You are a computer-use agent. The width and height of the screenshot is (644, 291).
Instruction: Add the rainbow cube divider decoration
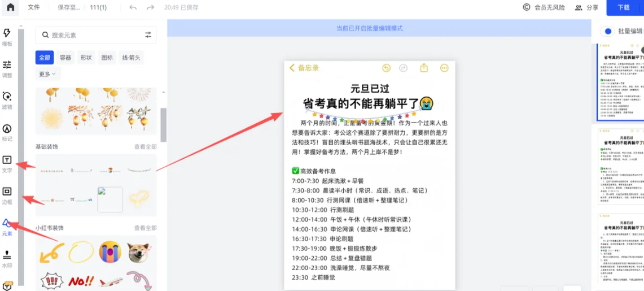[x=110, y=170]
